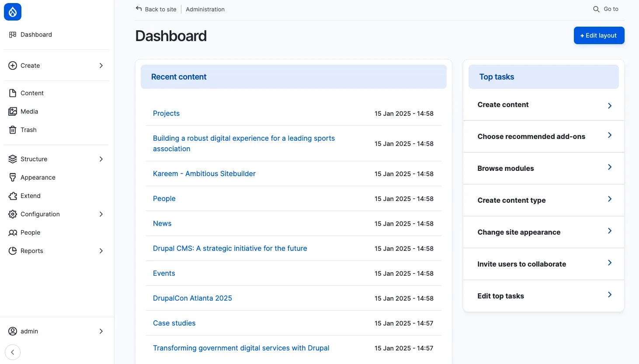Click the Top tasks heading

tap(497, 77)
